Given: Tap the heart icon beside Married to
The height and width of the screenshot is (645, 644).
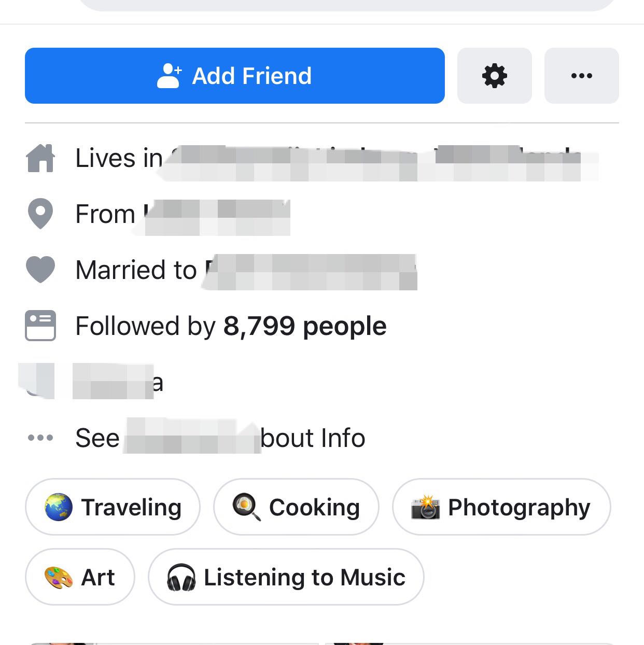Looking at the screenshot, I should 40,270.
